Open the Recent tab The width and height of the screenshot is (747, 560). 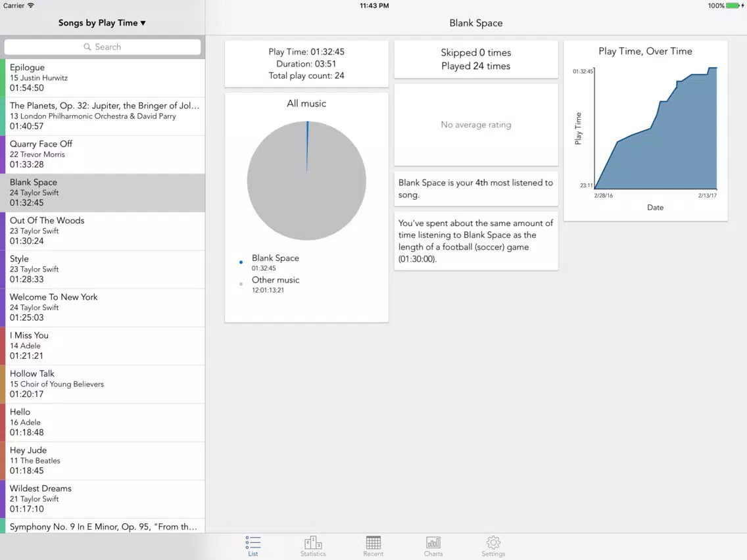pyautogui.click(x=373, y=546)
